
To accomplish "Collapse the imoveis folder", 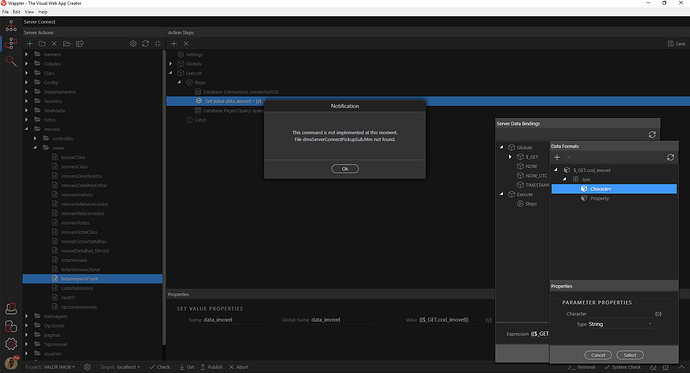I will click(26, 129).
